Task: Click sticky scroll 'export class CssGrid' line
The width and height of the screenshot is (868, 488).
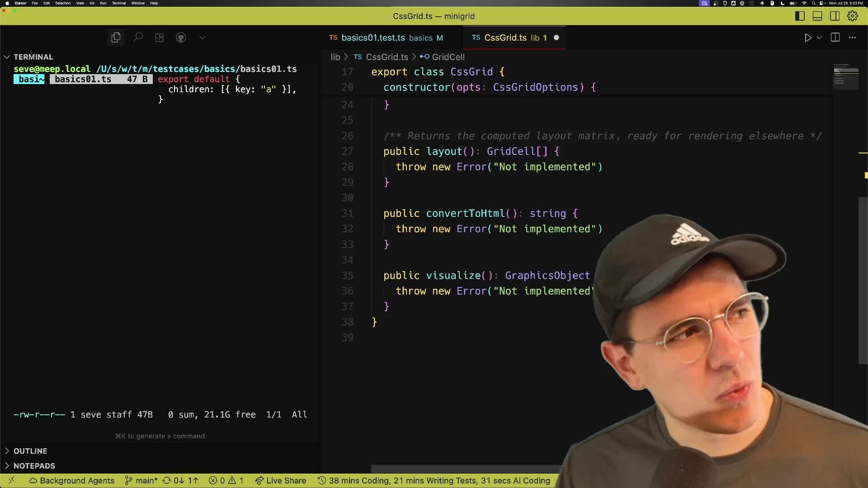Action: pyautogui.click(x=438, y=72)
